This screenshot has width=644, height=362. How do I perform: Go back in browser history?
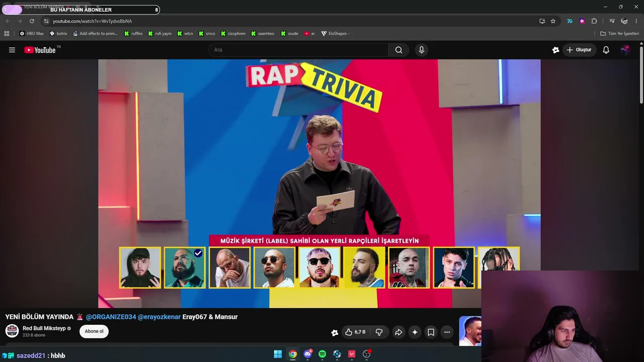pyautogui.click(x=8, y=21)
